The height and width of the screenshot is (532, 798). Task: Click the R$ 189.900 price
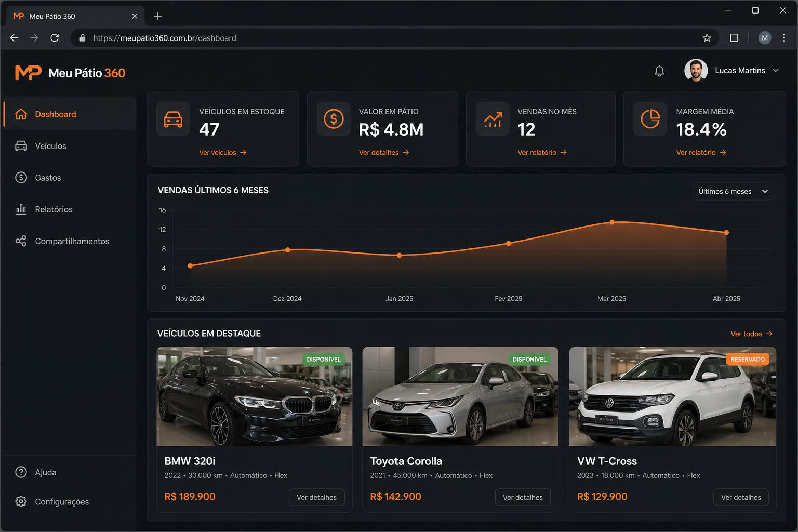[x=190, y=497]
